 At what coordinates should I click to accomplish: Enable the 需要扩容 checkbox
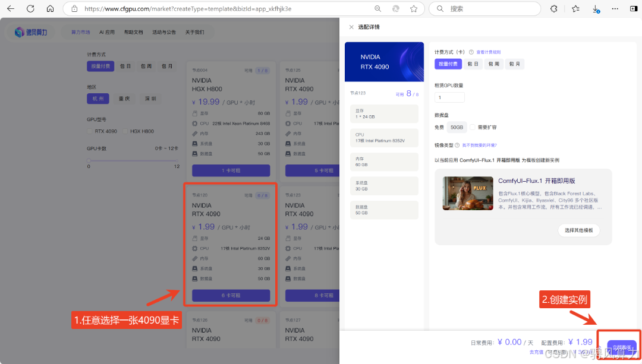point(473,127)
